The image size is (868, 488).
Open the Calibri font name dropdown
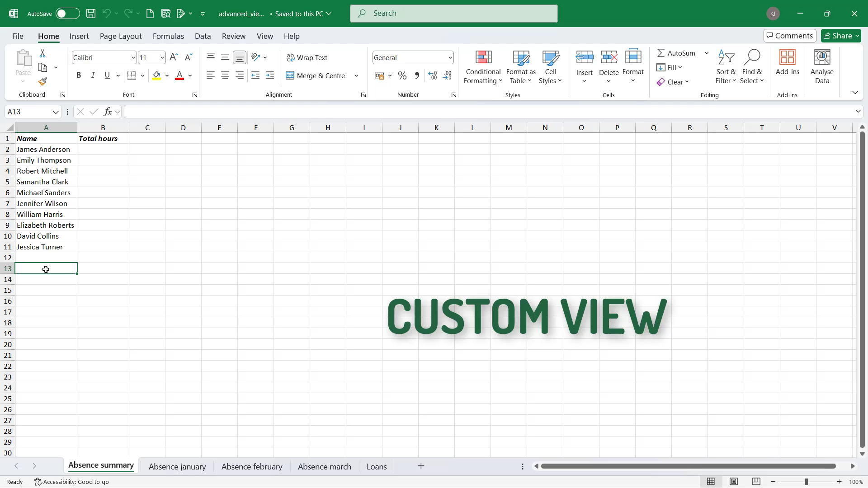point(133,57)
